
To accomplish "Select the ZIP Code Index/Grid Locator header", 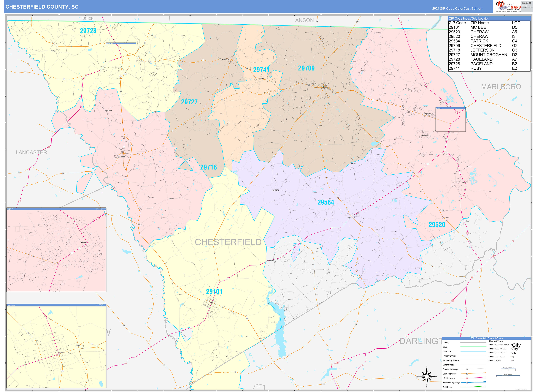I will pos(489,19).
